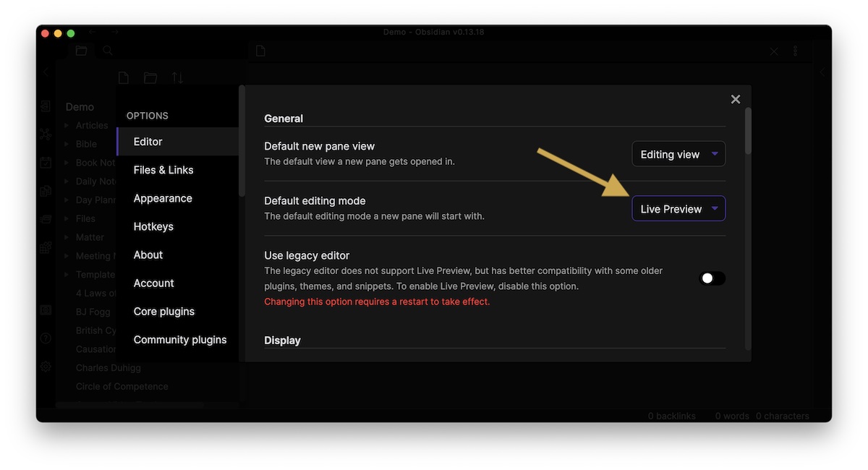868x470 pixels.
Task: Switch to the Hotkeys tab
Action: [x=178, y=226]
